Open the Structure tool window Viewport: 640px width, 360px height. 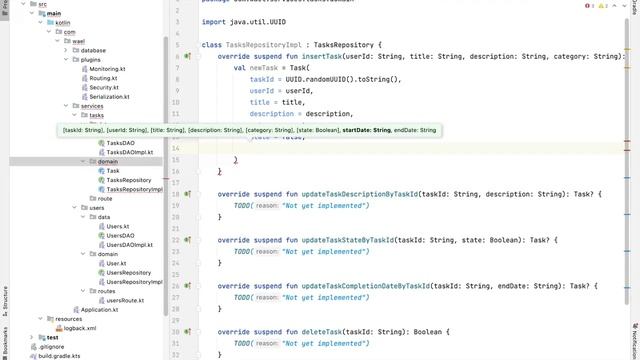(5, 302)
